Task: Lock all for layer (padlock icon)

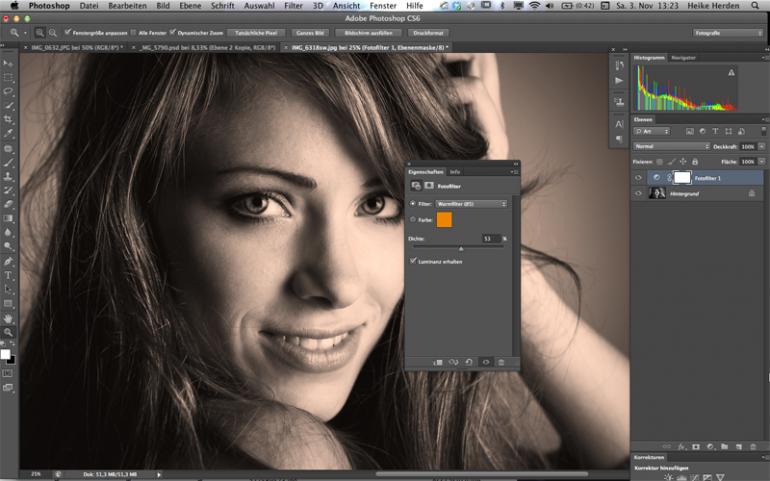Action: point(695,162)
